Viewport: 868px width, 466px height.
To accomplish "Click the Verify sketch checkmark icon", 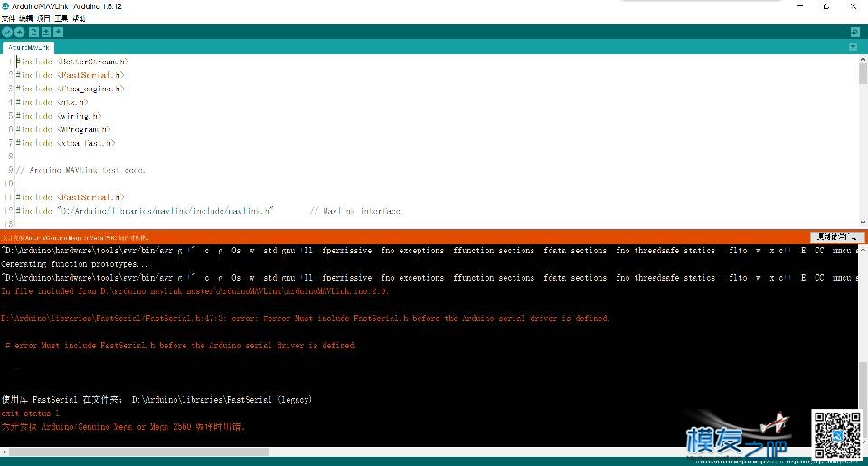I will (7, 33).
